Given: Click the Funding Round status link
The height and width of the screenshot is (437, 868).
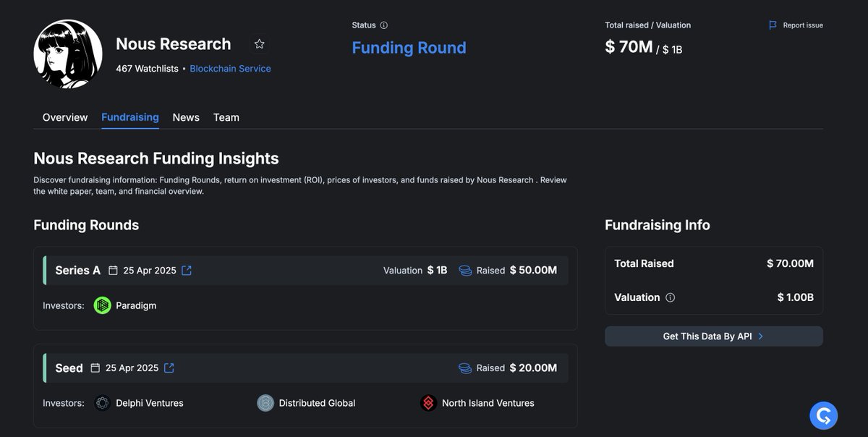Looking at the screenshot, I should coord(409,48).
